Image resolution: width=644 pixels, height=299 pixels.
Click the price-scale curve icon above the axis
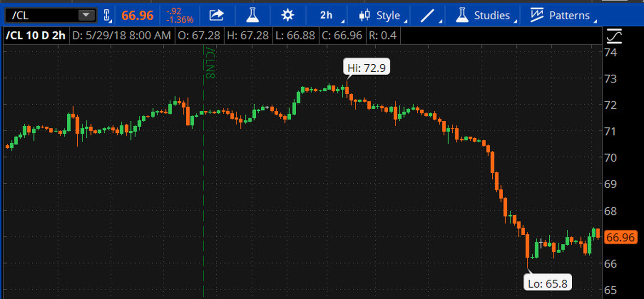615,35
